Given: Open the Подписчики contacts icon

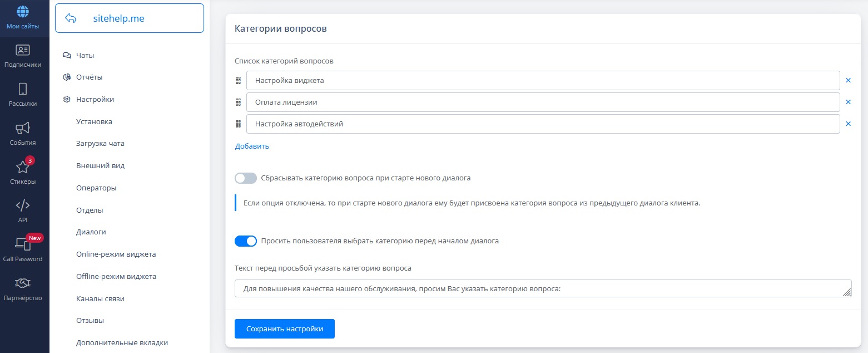Looking at the screenshot, I should [23, 51].
